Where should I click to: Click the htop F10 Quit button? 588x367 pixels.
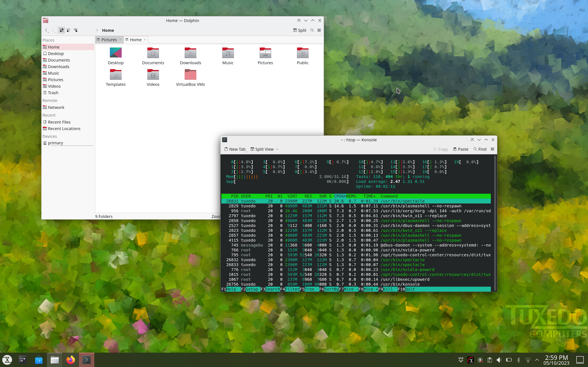pos(408,289)
